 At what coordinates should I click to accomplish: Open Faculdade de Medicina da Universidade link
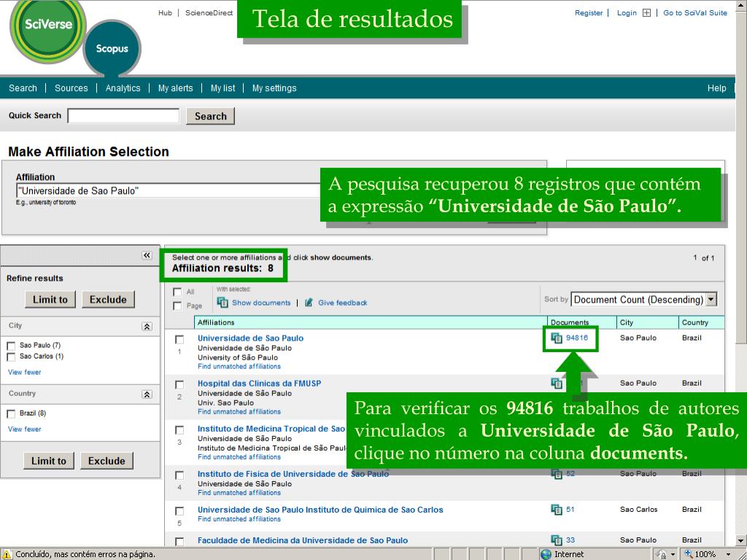point(303,540)
